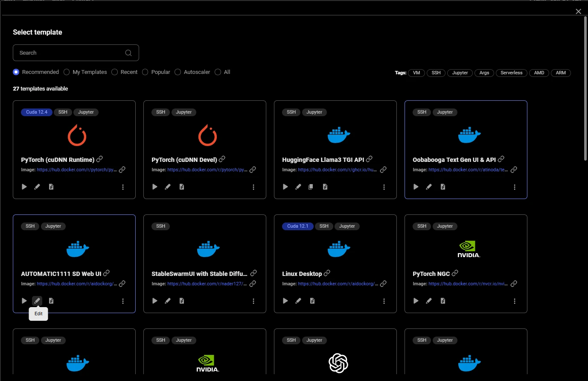Image resolution: width=588 pixels, height=381 pixels.
Task: Edit the StableSwarmUI template
Action: click(168, 301)
